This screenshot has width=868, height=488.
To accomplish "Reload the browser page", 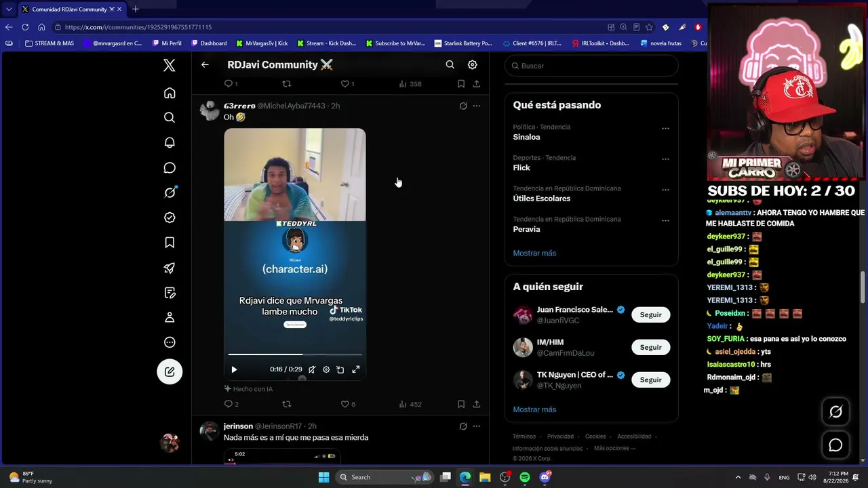I will [x=25, y=27].
